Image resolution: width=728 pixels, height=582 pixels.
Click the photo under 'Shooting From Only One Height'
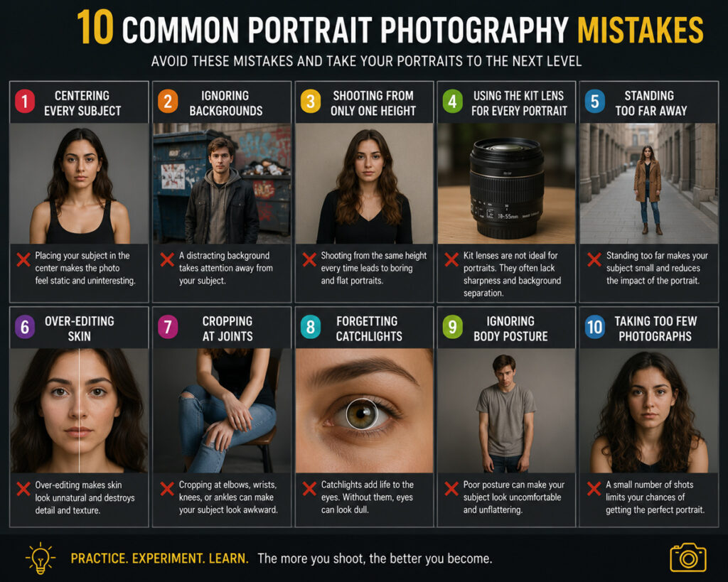pos(365,183)
